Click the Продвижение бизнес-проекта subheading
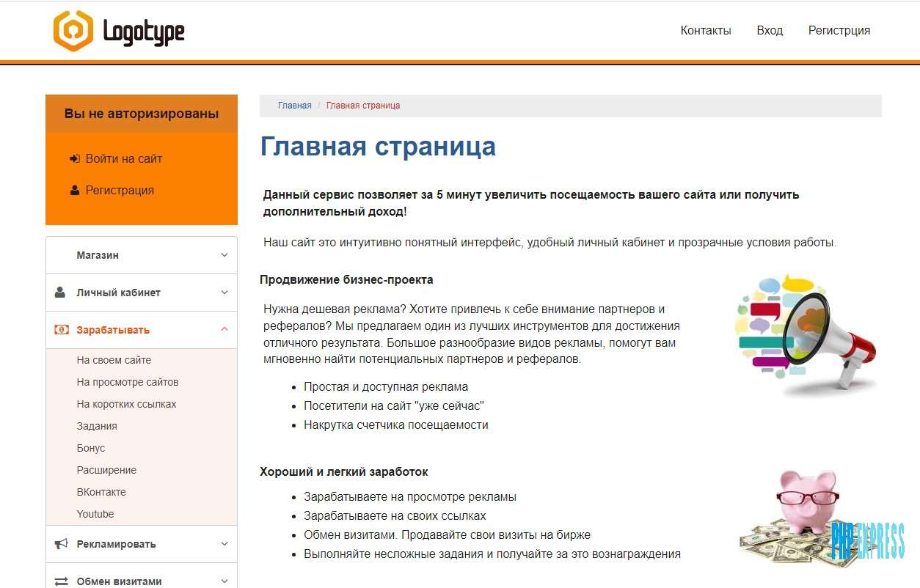Image resolution: width=920 pixels, height=588 pixels. pos(346,279)
